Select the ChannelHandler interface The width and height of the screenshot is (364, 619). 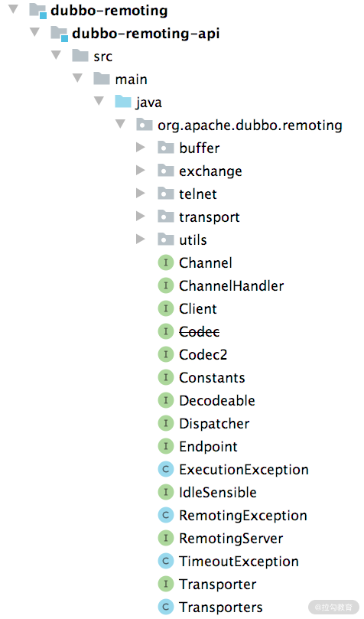tap(231, 286)
